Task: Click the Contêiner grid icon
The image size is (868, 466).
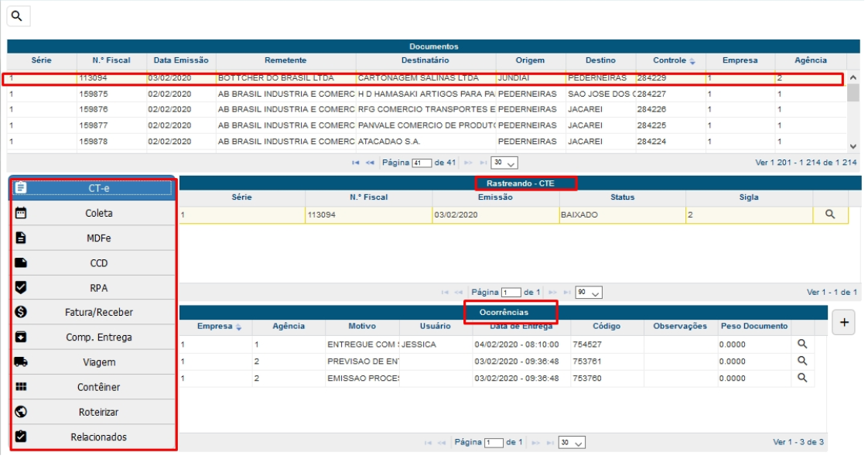Action: [x=22, y=387]
